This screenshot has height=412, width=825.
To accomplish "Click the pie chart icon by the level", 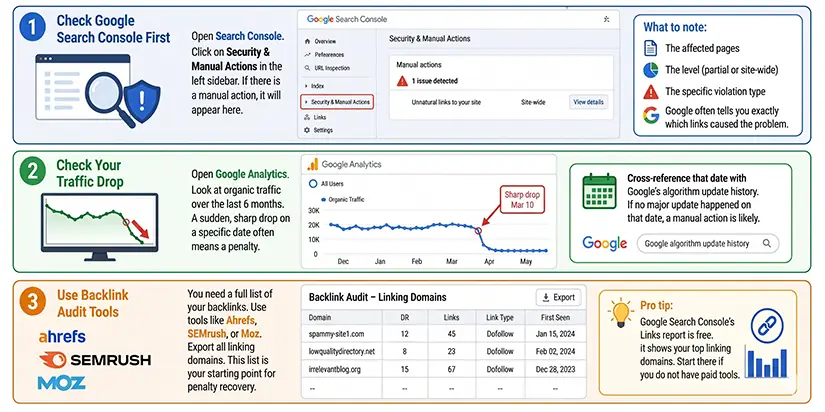I will click(651, 69).
